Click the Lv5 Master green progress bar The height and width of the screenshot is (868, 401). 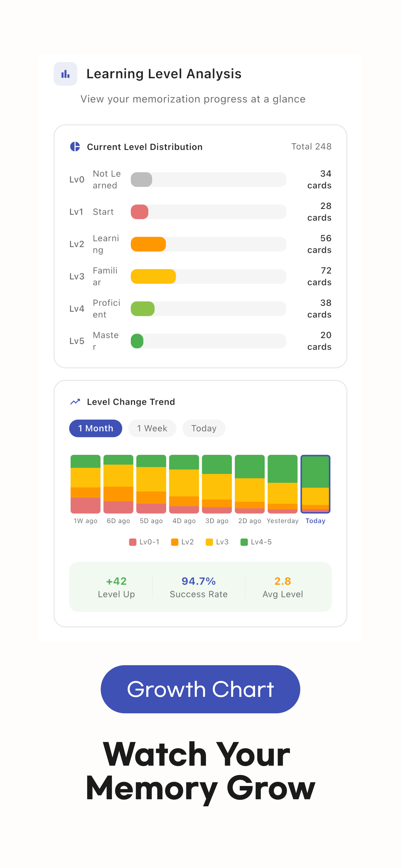(209, 341)
